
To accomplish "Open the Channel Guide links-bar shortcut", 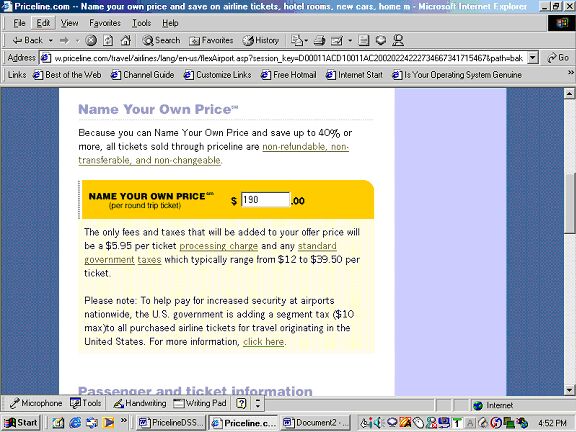I will coord(143,75).
